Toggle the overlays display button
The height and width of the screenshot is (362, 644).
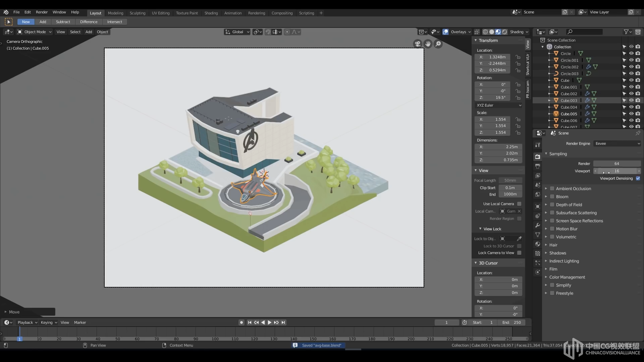point(445,32)
